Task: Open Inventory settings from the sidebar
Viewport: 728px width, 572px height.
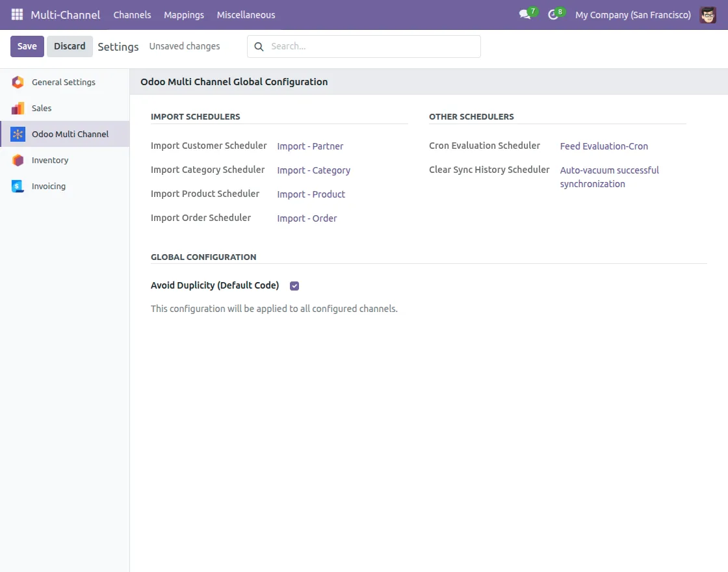Action: [51, 160]
